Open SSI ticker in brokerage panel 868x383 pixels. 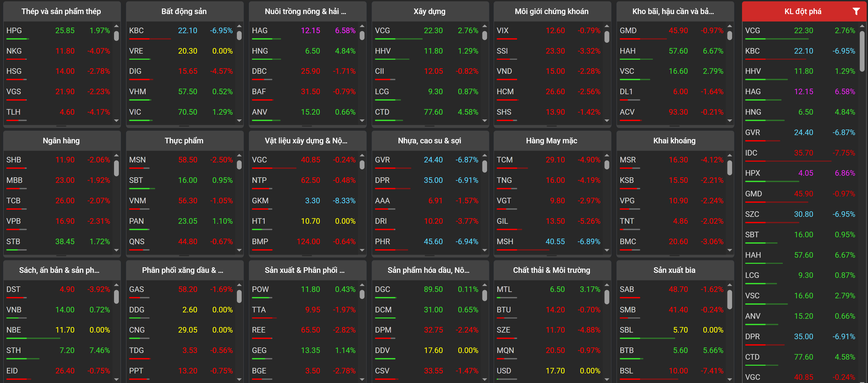click(502, 51)
